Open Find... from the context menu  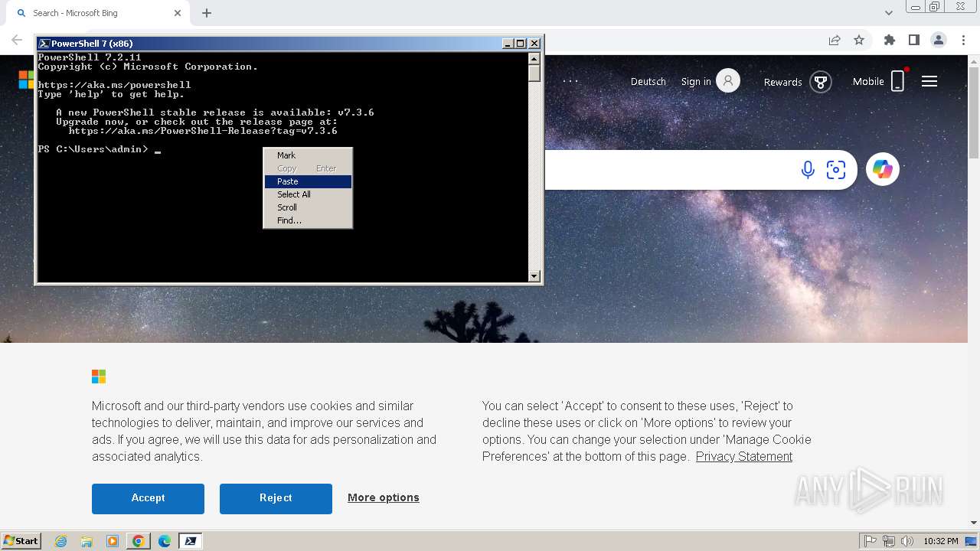tap(308, 220)
